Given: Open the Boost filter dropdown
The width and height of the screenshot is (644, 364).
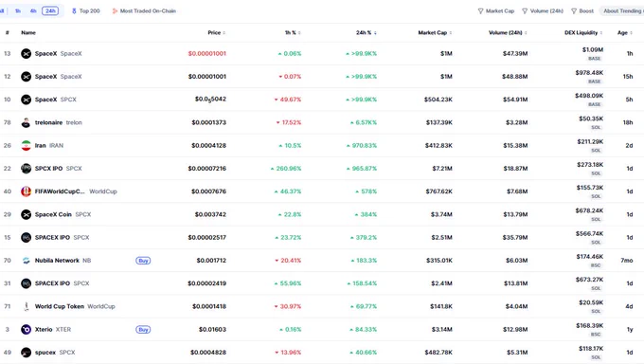Looking at the screenshot, I should (582, 11).
